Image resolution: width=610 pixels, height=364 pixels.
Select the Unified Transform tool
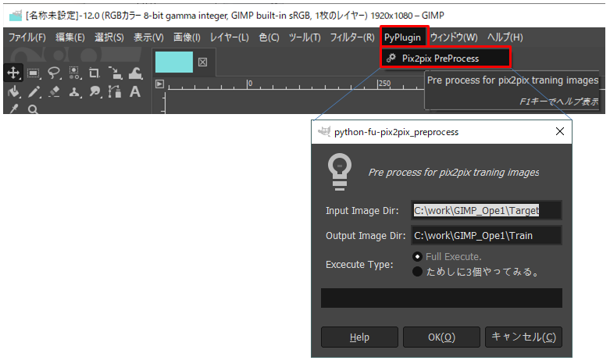click(115, 73)
